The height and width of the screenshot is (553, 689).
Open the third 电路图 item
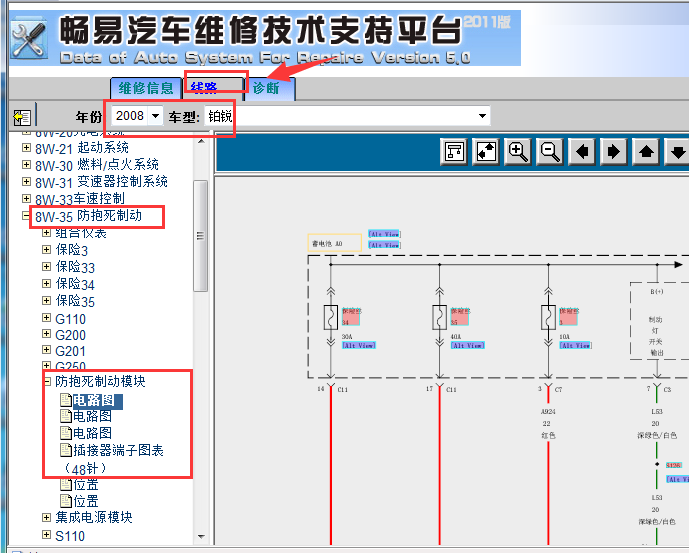[x=92, y=433]
